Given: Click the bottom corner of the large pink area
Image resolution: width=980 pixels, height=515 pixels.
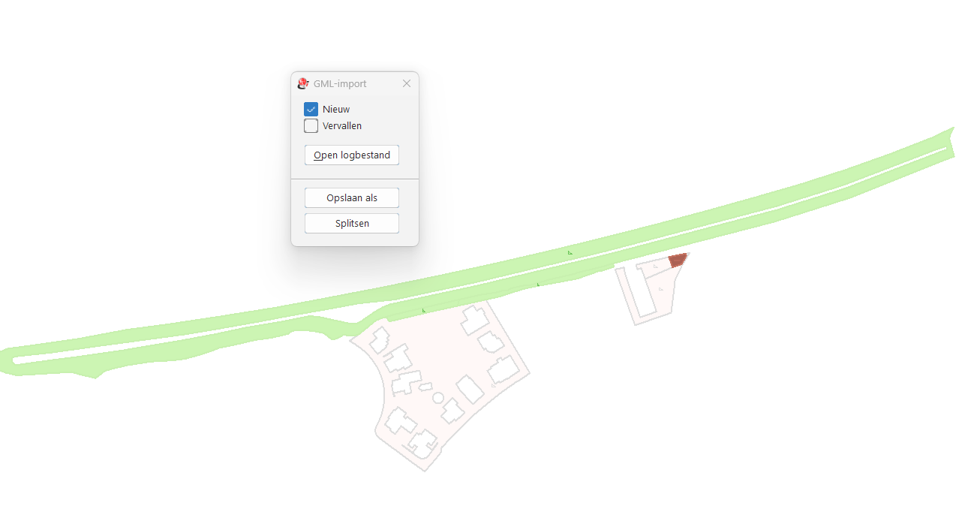Looking at the screenshot, I should [x=425, y=468].
